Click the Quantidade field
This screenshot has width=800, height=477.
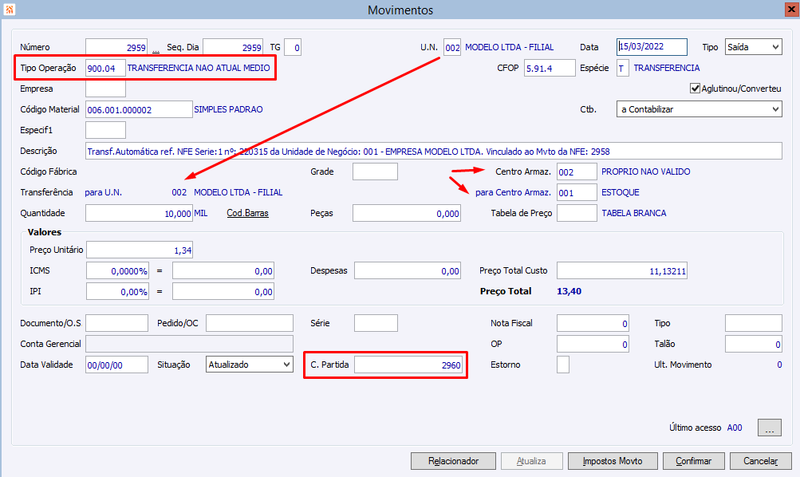[x=139, y=213]
